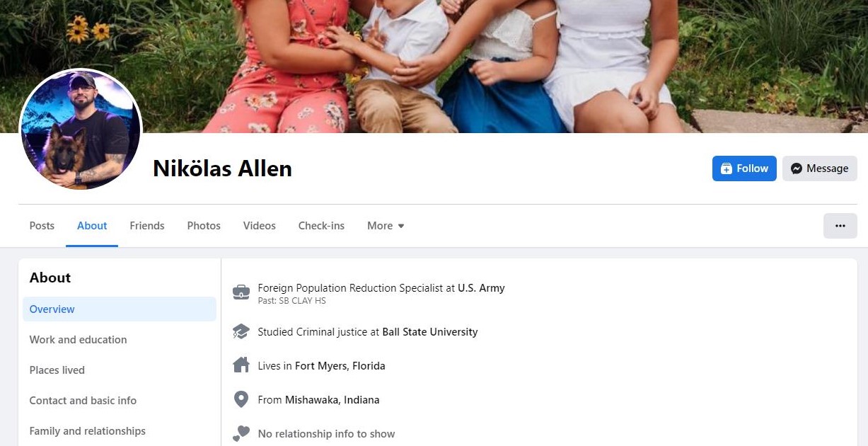Click the house icon beside Fort Myers
The height and width of the screenshot is (446, 868).
pyautogui.click(x=241, y=365)
